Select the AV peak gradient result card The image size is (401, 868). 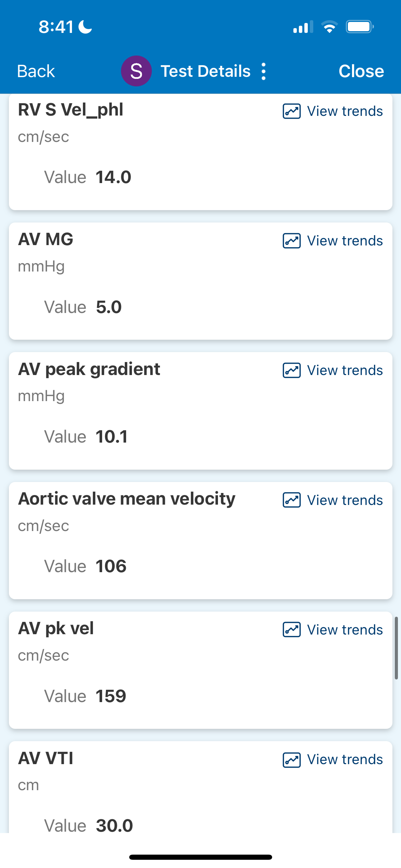click(x=200, y=411)
